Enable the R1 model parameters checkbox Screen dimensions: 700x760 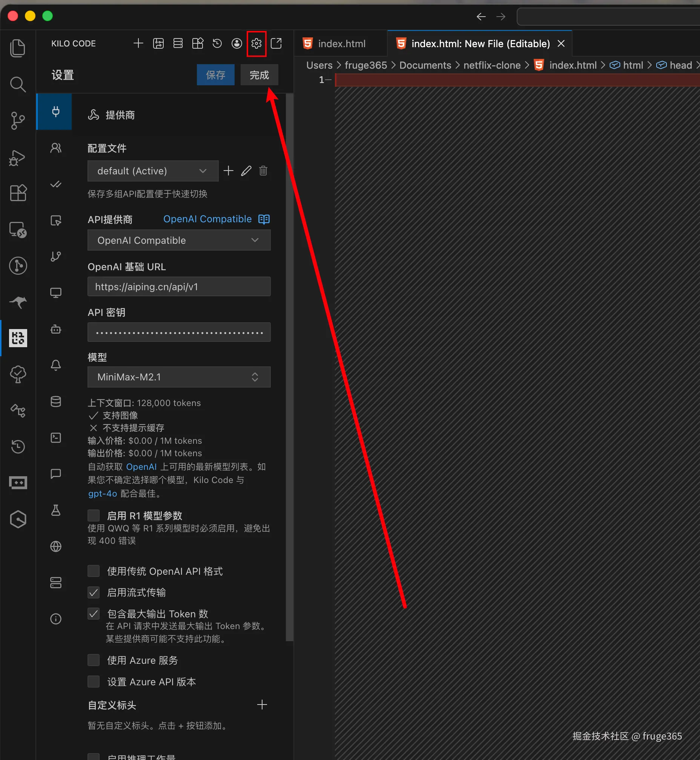click(94, 515)
